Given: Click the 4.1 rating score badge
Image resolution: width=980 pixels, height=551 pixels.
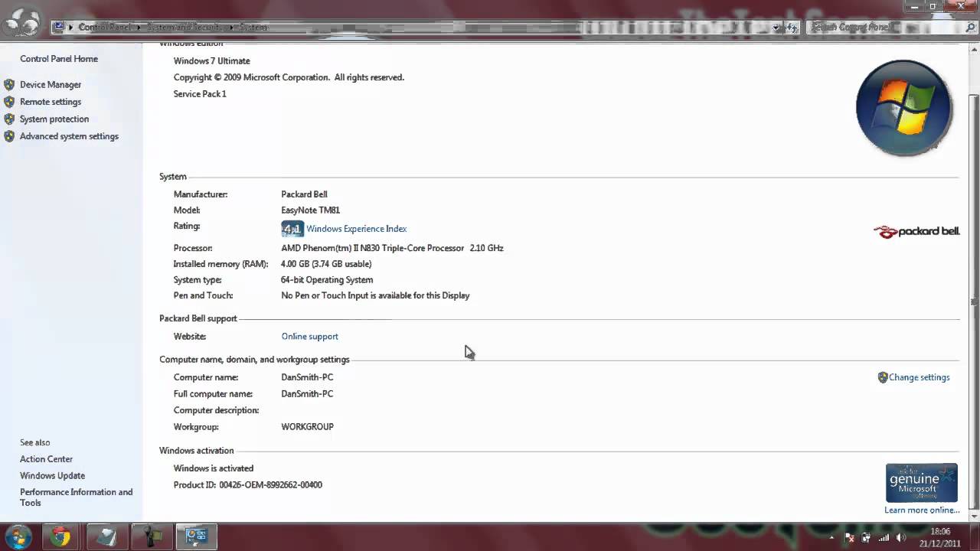Looking at the screenshot, I should 292,229.
